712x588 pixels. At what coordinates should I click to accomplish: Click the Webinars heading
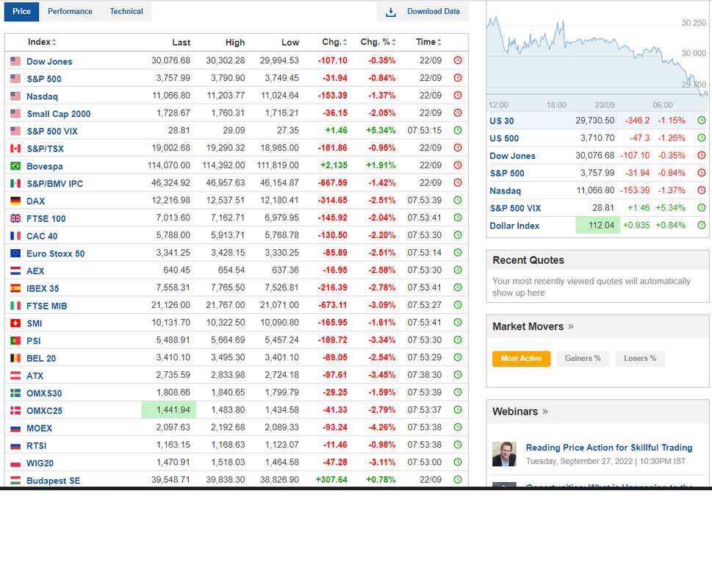[x=515, y=412]
